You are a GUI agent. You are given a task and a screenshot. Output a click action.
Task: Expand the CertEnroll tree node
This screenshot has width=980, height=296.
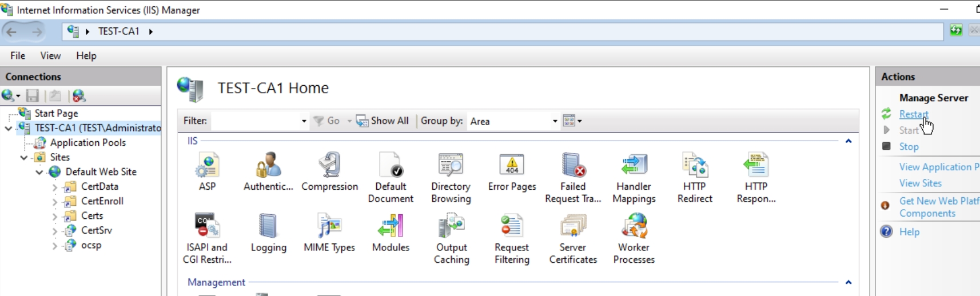55,202
